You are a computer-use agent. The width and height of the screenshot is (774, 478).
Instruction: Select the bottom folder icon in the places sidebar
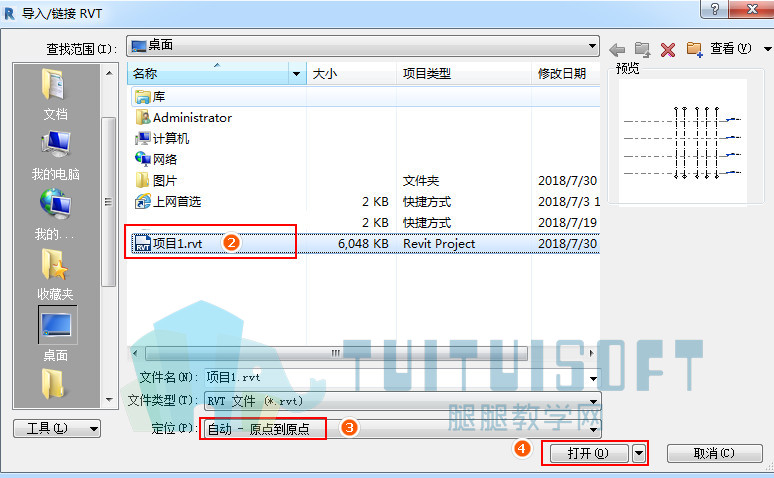(53, 384)
